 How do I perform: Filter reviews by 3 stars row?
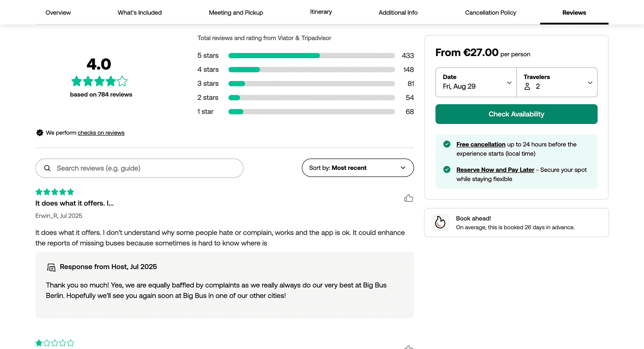[305, 84]
